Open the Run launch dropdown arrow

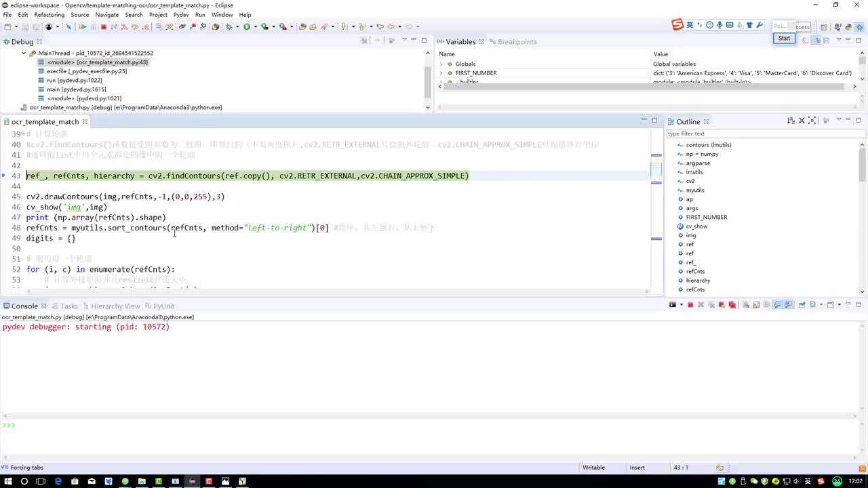coord(255,27)
